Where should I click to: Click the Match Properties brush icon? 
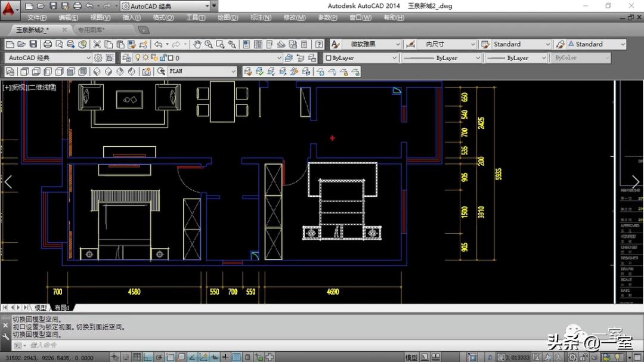click(143, 44)
